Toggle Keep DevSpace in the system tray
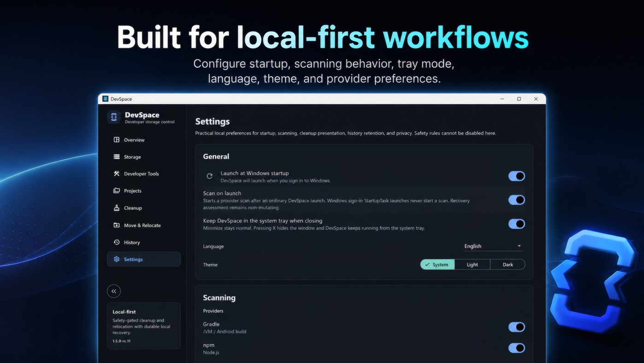Viewport: 644px width, 363px height. click(x=516, y=224)
